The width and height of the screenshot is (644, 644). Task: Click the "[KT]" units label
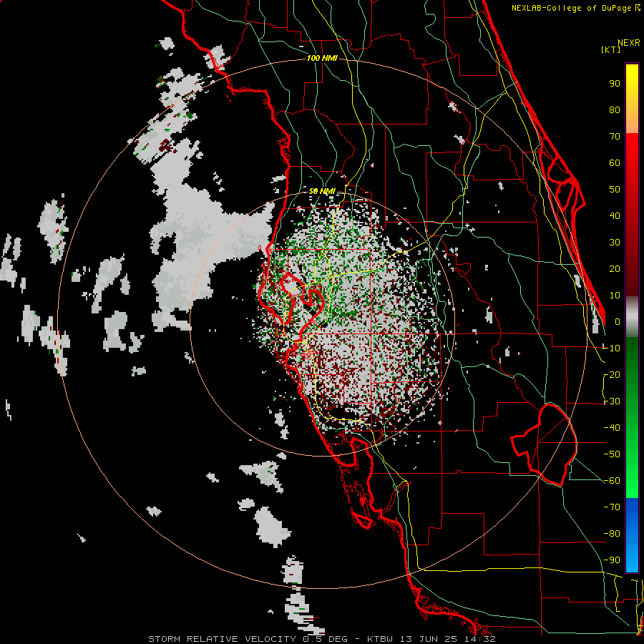pos(611,49)
